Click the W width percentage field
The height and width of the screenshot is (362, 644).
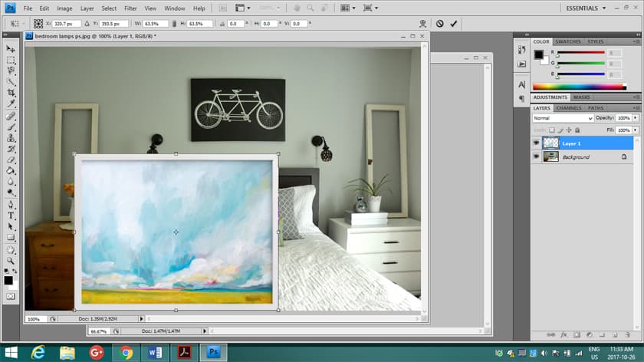point(155,24)
